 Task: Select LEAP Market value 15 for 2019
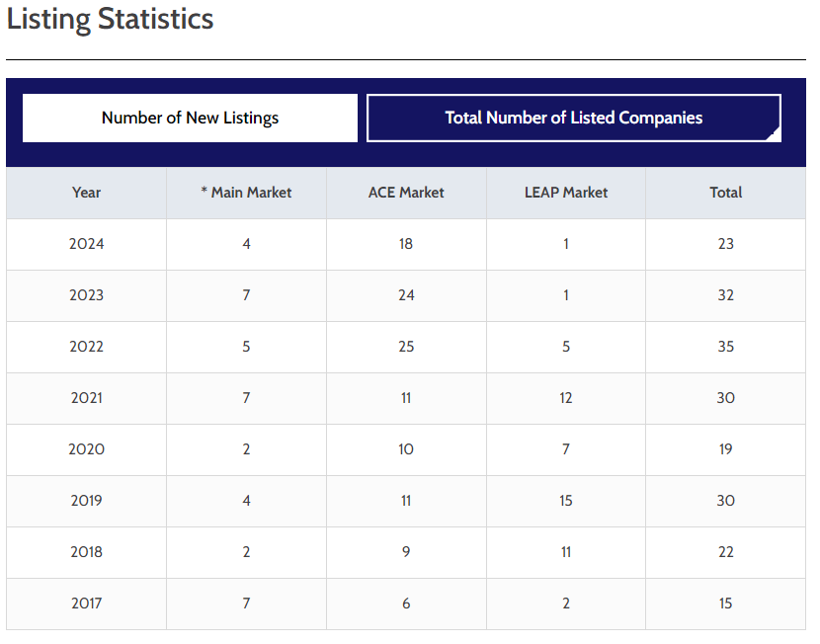coord(566,501)
